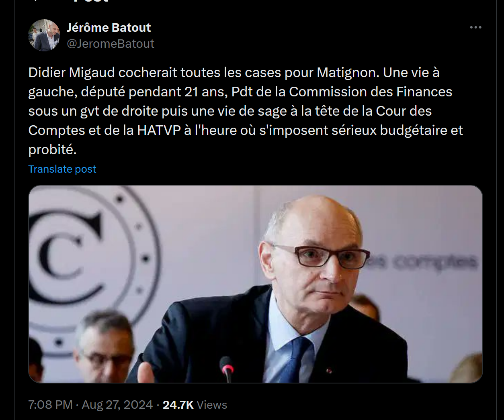This screenshot has height=420, width=504.
Task: Click the post text mentioning Matignon
Action: point(246,111)
